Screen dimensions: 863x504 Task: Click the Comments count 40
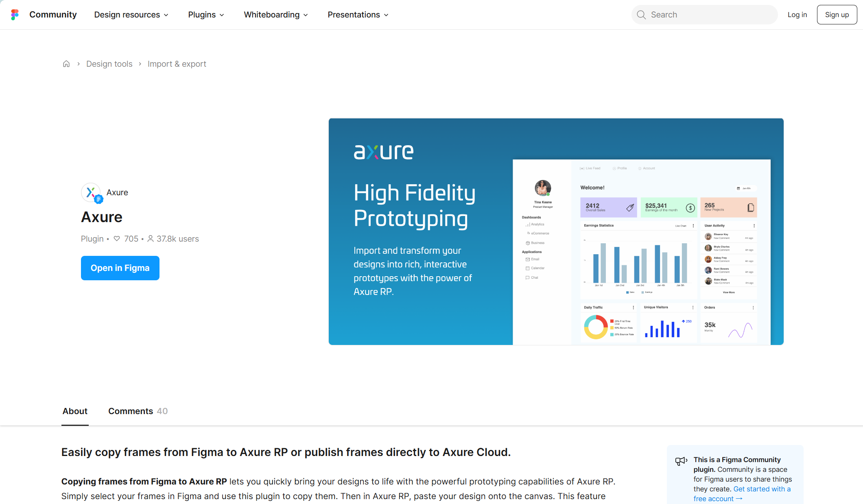(x=162, y=411)
